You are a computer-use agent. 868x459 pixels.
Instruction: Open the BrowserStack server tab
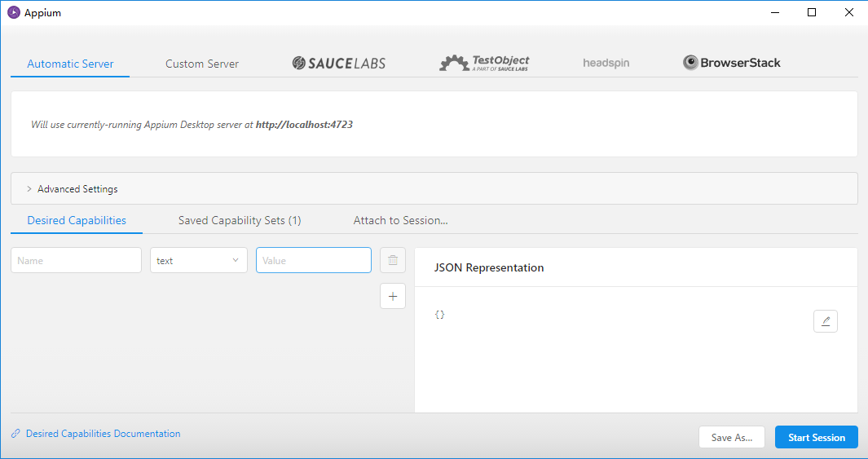pyautogui.click(x=731, y=64)
